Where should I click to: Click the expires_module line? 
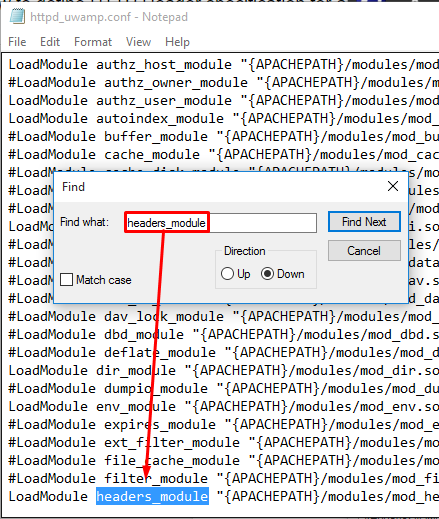(223, 424)
